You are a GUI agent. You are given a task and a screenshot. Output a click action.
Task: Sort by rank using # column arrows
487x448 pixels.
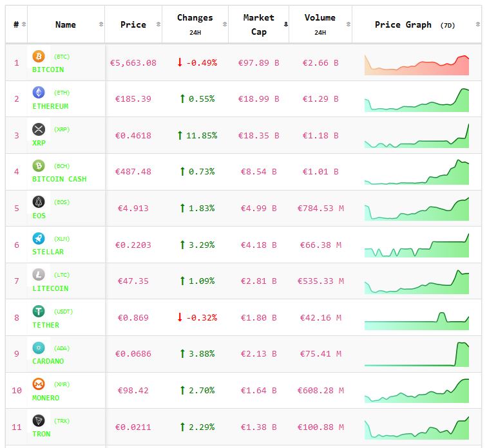click(24, 24)
